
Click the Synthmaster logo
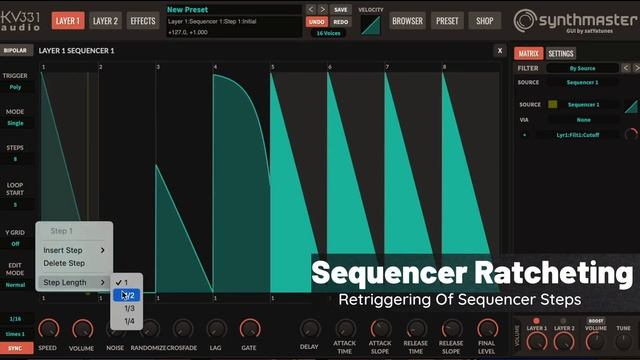coord(575,20)
